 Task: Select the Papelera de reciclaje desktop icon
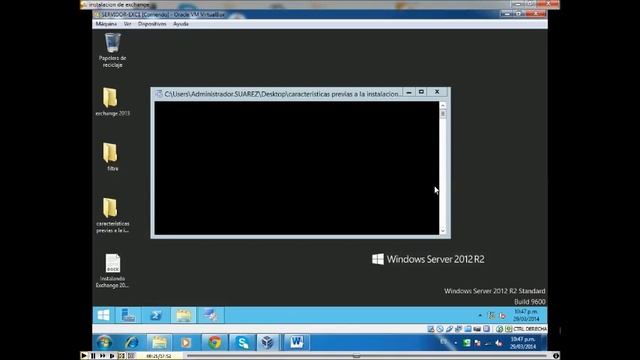112,50
